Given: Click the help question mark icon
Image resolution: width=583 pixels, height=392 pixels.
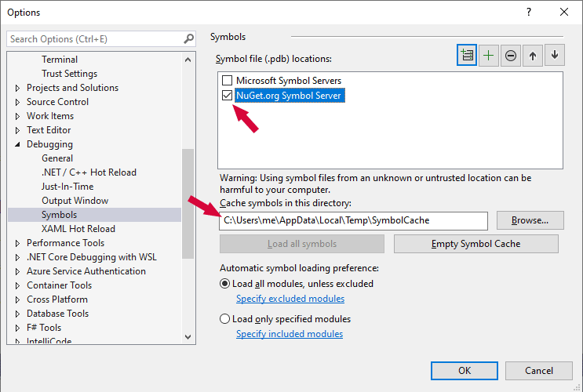Looking at the screenshot, I should [x=528, y=12].
